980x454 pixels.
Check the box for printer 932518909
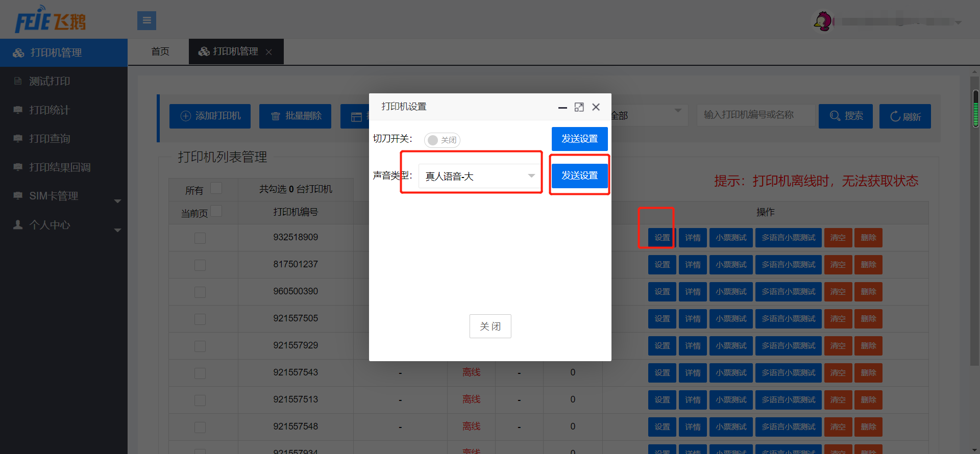pyautogui.click(x=200, y=238)
